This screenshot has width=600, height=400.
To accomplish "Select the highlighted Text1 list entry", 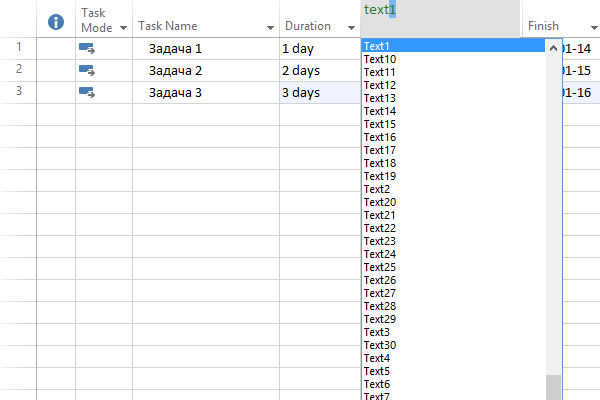I will pyautogui.click(x=378, y=46).
